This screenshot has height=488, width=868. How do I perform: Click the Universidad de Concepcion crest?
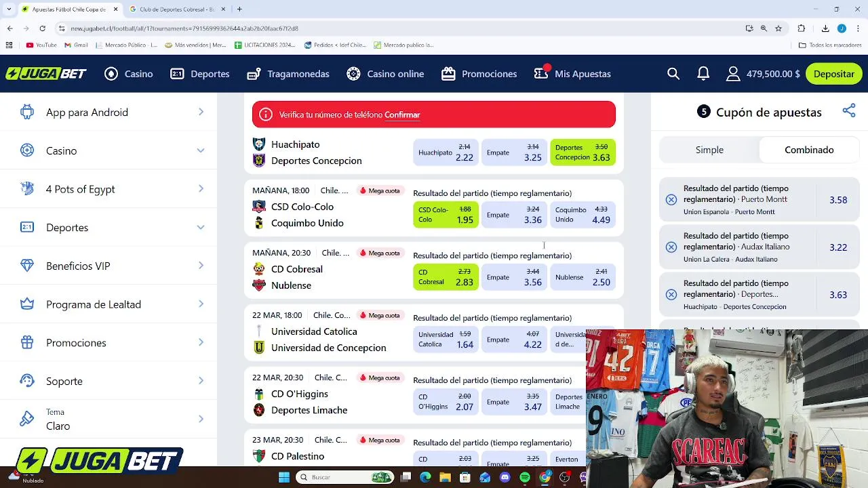[259, 348]
